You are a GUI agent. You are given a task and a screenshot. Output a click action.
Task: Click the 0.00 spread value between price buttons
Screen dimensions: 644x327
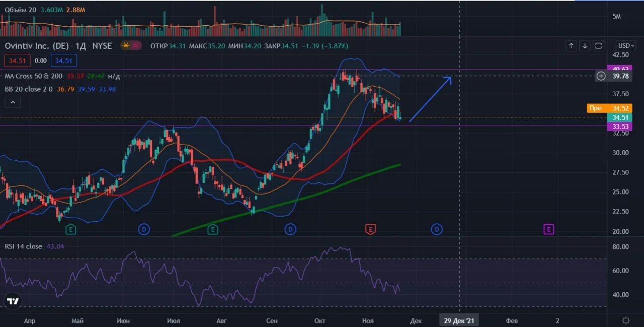41,61
